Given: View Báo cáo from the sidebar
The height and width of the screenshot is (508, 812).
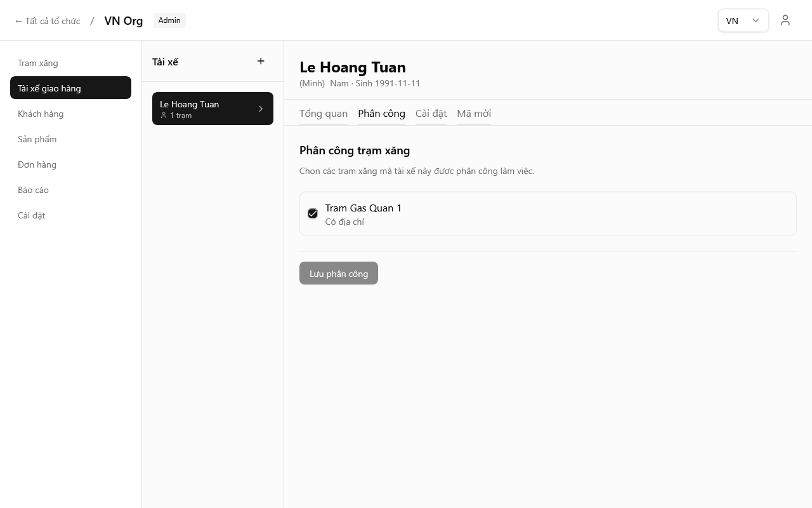Looking at the screenshot, I should [x=34, y=190].
